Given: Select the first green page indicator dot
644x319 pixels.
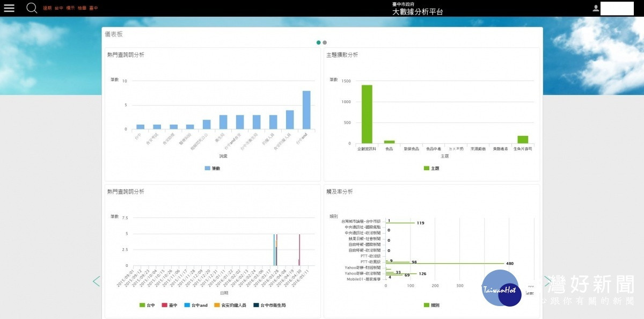Looking at the screenshot, I should coord(319,42).
